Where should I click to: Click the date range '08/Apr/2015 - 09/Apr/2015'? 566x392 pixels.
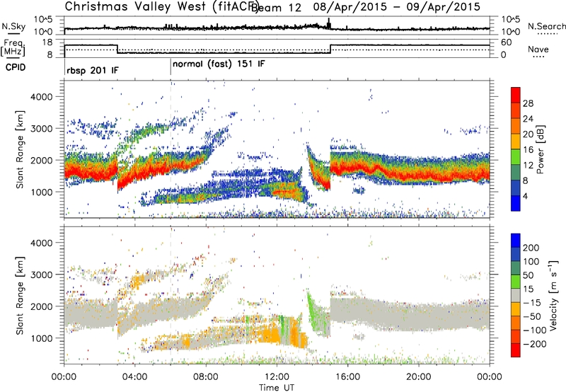397,7
